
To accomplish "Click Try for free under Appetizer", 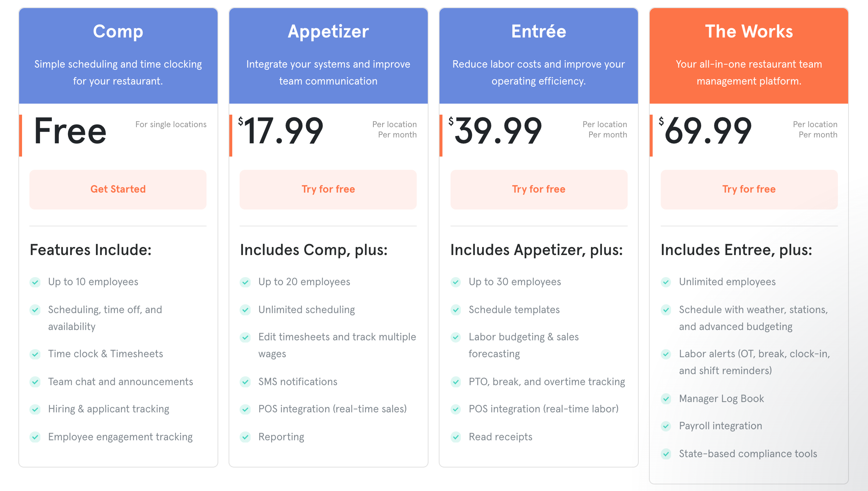I will pyautogui.click(x=328, y=189).
